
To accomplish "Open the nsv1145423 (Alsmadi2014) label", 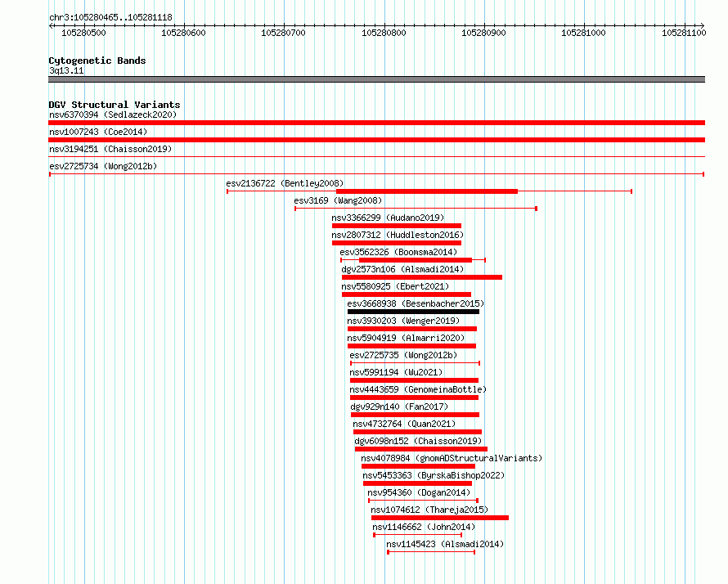I will [445, 544].
